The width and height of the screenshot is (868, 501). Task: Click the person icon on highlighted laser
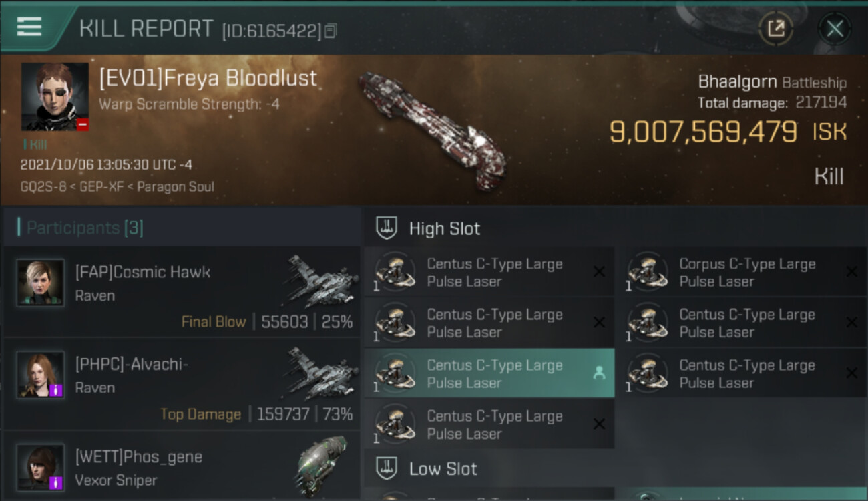click(x=599, y=374)
